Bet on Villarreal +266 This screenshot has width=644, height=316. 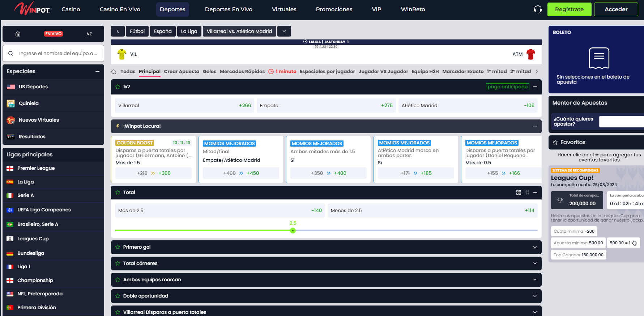click(x=184, y=106)
